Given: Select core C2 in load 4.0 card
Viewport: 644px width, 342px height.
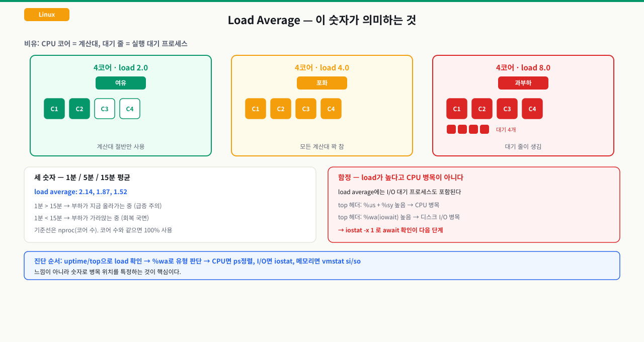Looking at the screenshot, I should point(281,109).
